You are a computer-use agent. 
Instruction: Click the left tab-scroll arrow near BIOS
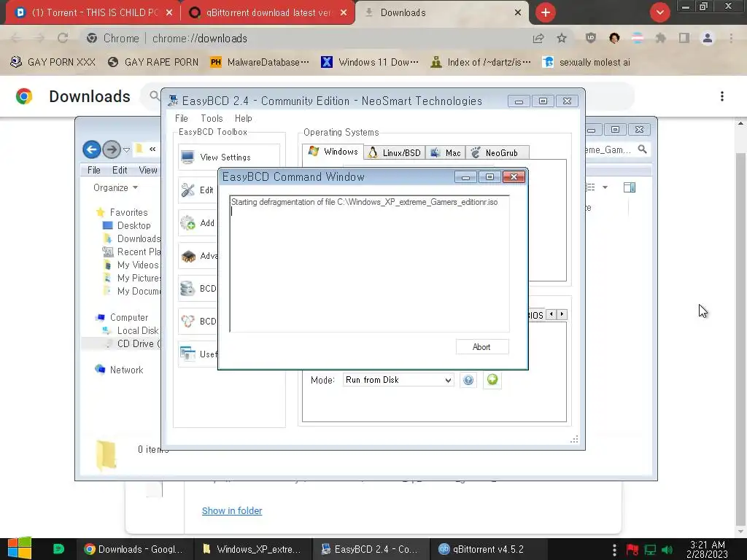(x=551, y=314)
